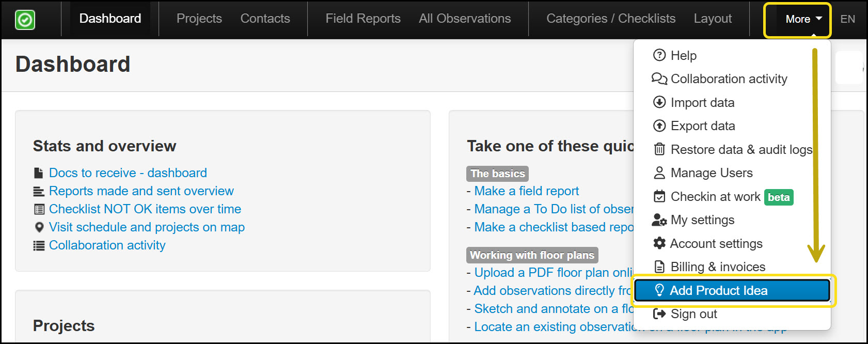Switch to the Projects tab
The image size is (868, 344).
pyautogui.click(x=199, y=19)
